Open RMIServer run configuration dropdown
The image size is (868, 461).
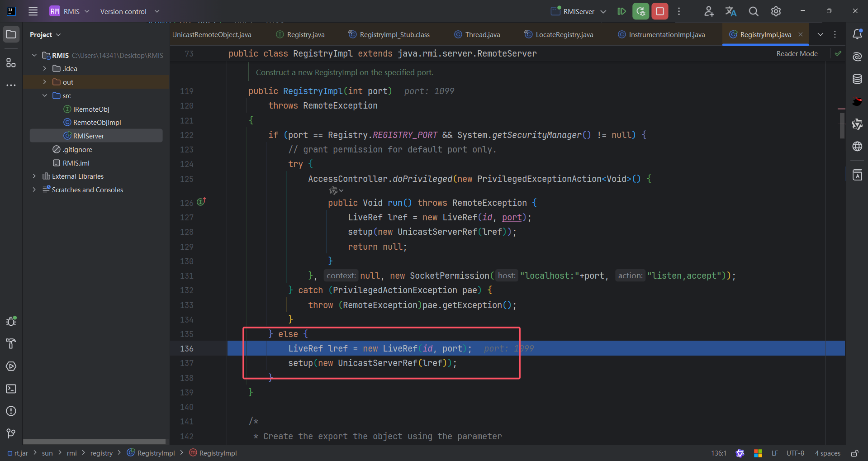pos(579,11)
